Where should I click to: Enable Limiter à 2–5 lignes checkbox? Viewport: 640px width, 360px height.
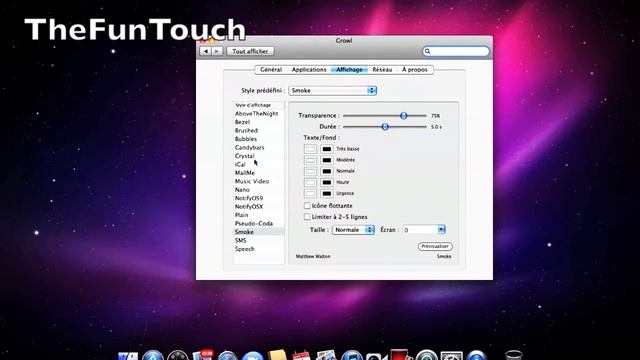307,217
